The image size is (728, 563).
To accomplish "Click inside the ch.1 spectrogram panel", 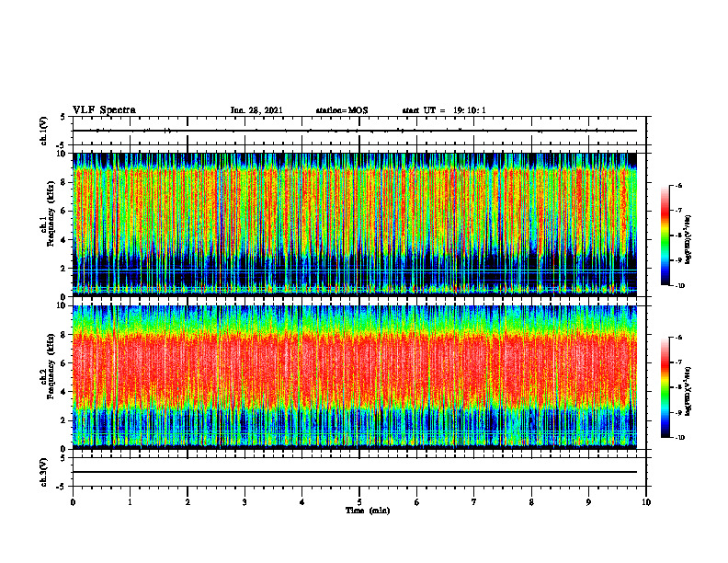I will pos(355,224).
